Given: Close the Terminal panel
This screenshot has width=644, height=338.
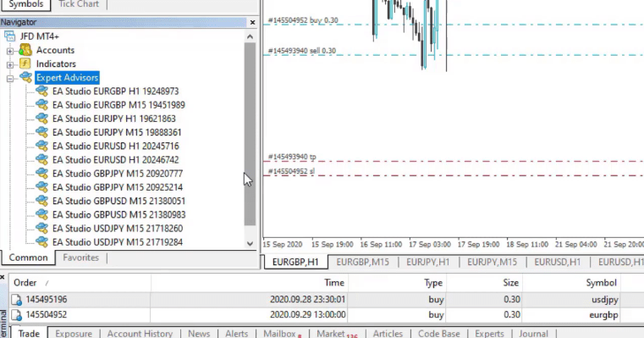Looking at the screenshot, I should click(2, 278).
